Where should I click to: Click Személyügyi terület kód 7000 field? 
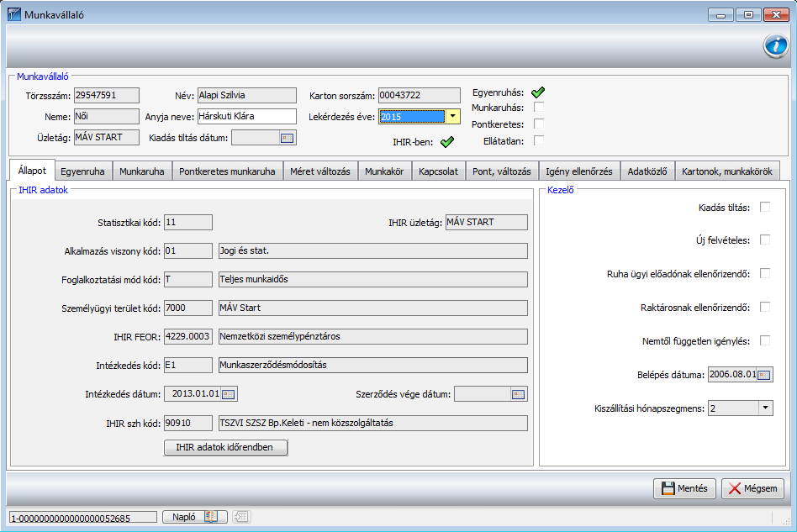(x=188, y=308)
